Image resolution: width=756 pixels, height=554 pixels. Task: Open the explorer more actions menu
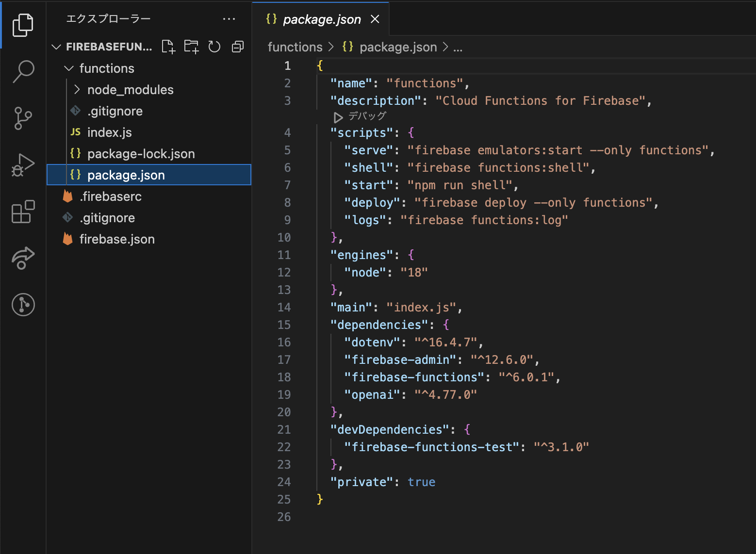click(229, 19)
